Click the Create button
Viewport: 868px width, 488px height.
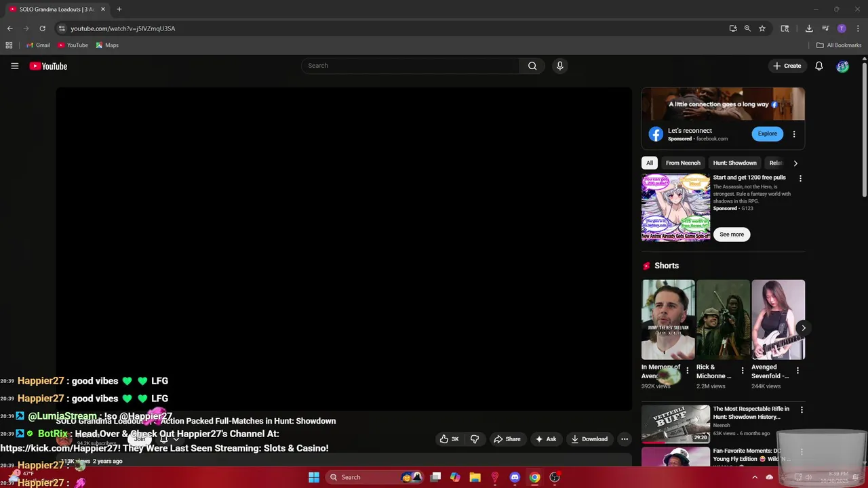point(787,66)
